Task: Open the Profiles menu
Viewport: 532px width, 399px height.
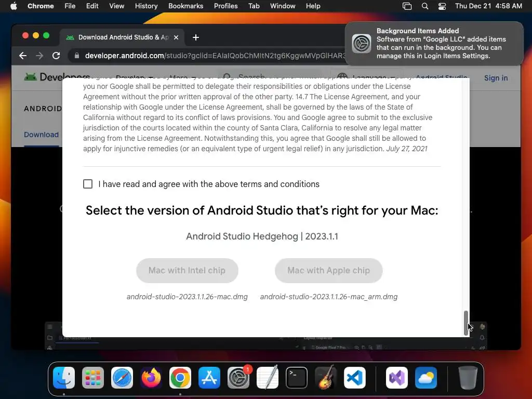Action: pos(225,6)
